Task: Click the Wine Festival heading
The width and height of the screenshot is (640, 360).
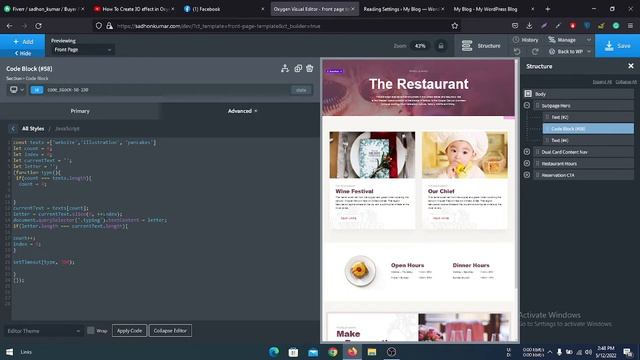Action: point(354,191)
